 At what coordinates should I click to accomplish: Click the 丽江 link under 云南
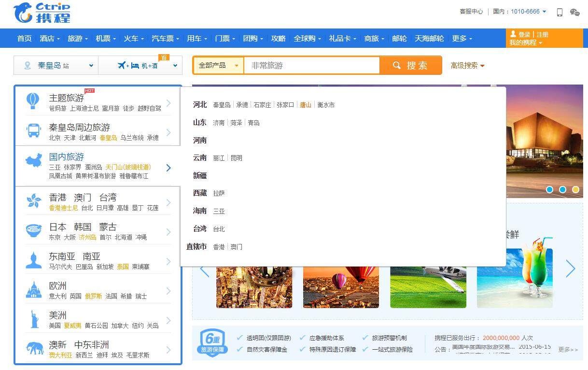point(219,158)
